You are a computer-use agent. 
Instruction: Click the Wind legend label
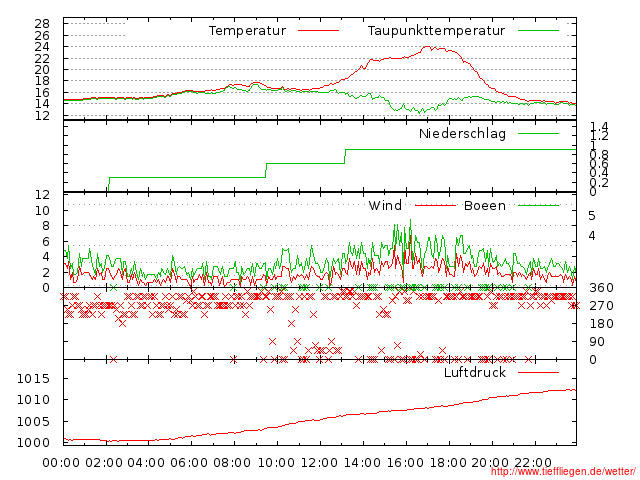point(385,205)
